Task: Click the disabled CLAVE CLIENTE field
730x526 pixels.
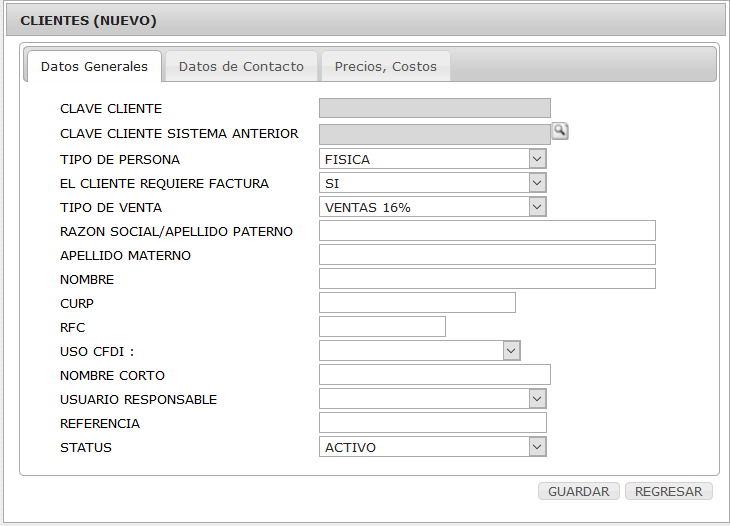Action: tap(435, 108)
